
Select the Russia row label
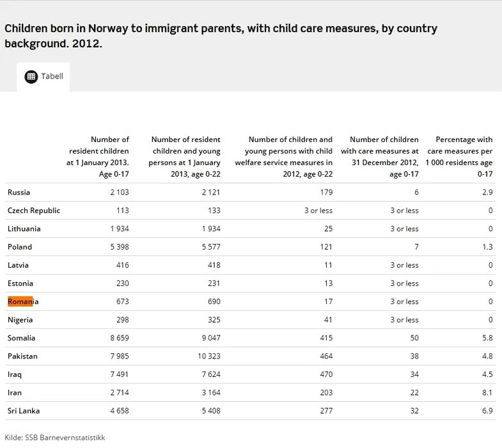[x=19, y=192]
